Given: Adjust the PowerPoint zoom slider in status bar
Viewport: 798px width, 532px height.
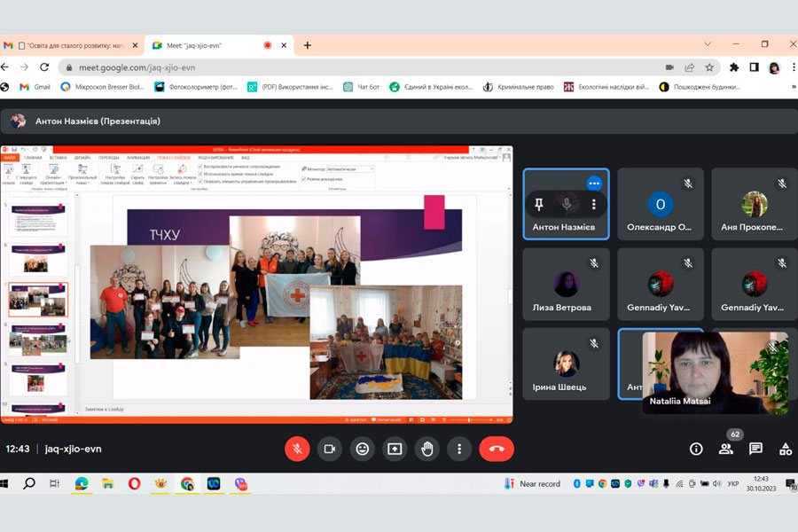Looking at the screenshot, I should [x=469, y=420].
